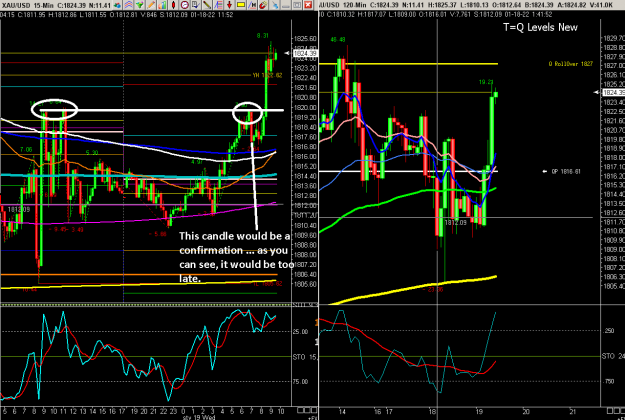Click the slash-M toolbar icon
This screenshot has width=625, height=420.
[x=252, y=5]
